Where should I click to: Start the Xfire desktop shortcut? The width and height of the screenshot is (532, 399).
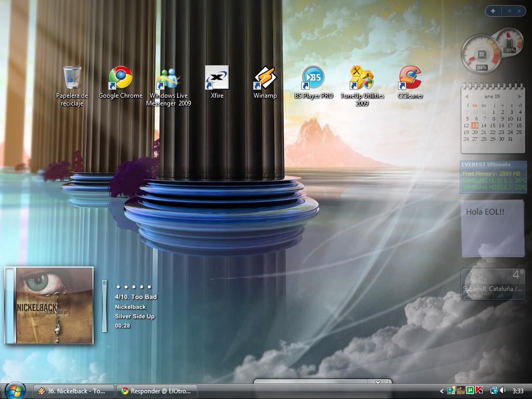[217, 78]
